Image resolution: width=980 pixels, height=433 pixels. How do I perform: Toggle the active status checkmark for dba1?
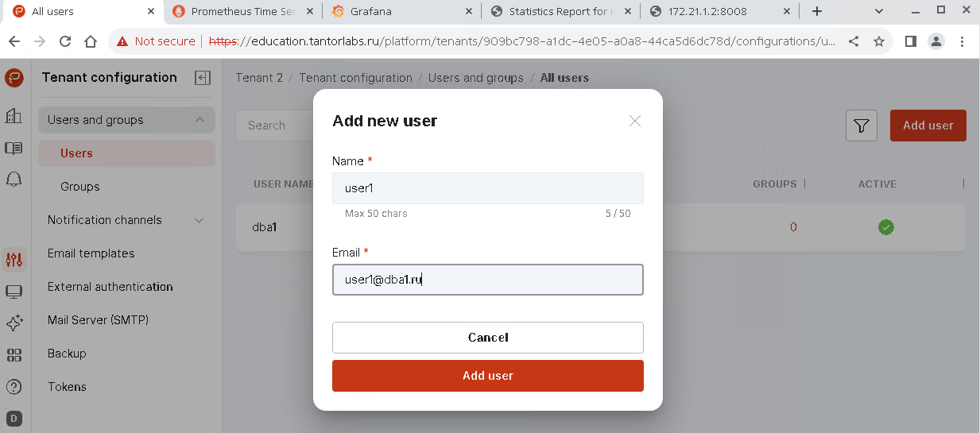[885, 227]
